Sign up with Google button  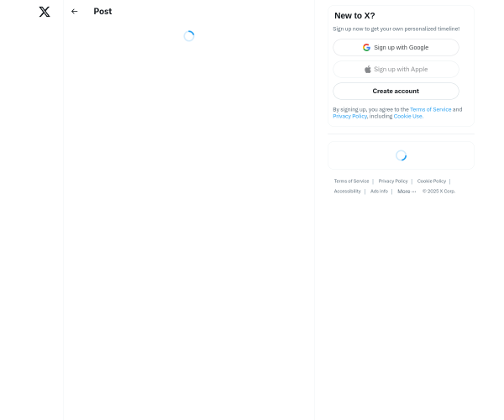[x=396, y=48]
